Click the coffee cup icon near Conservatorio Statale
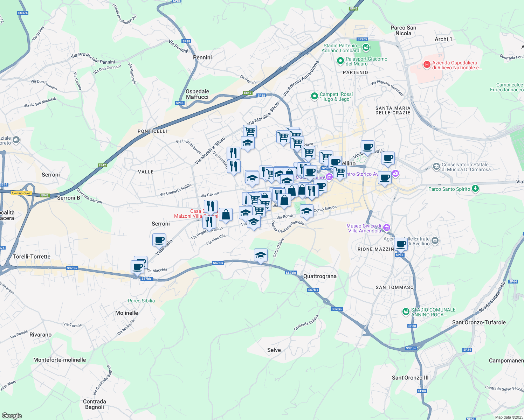Viewport: 524px width, 420px height. (x=387, y=158)
